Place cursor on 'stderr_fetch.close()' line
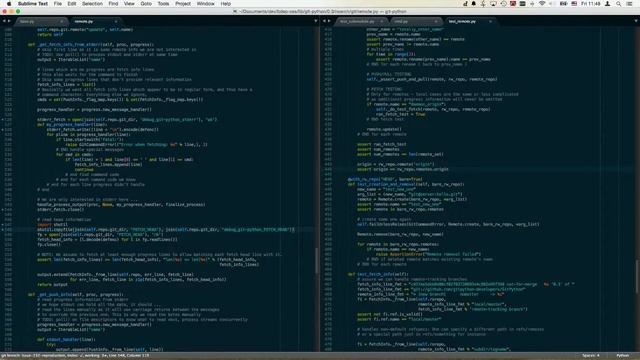Viewport: 640px width, 360px height. 60,209
